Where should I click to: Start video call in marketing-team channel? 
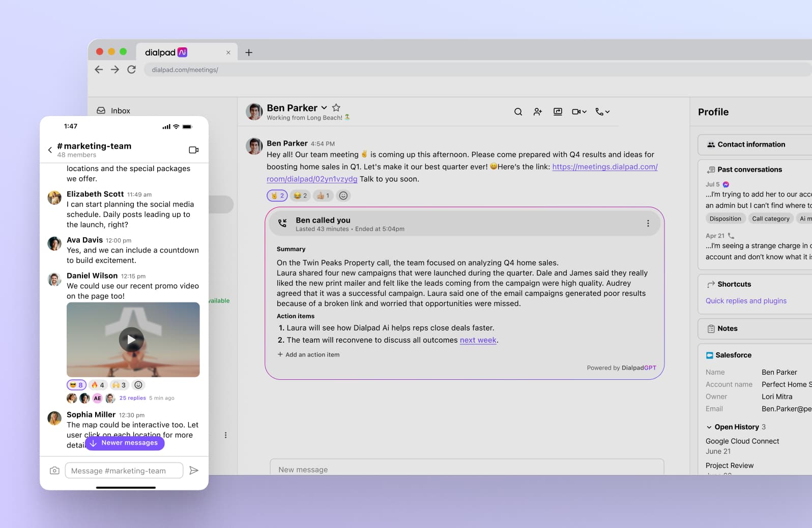(193, 150)
